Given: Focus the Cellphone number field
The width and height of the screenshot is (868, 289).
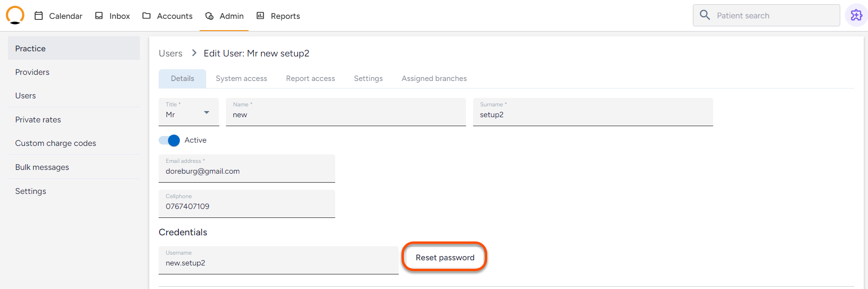Looking at the screenshot, I should pyautogui.click(x=247, y=204).
